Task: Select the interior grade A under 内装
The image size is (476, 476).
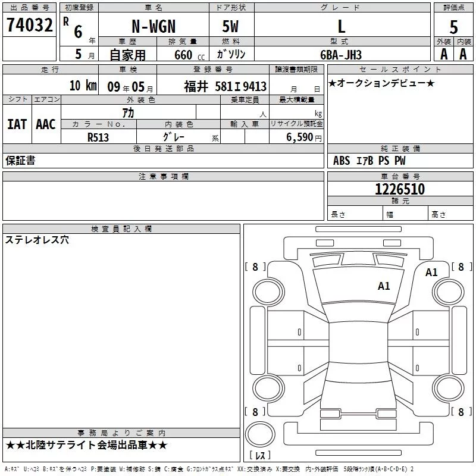Action: [x=463, y=54]
